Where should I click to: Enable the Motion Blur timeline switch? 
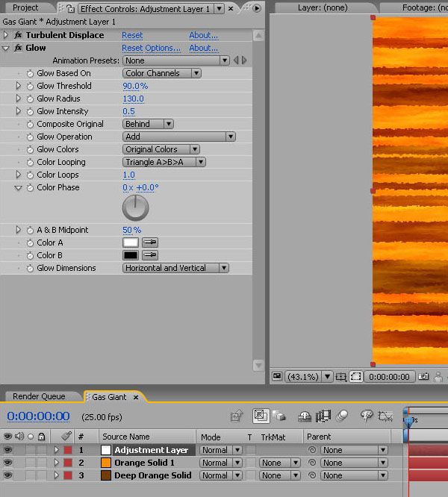point(343,416)
